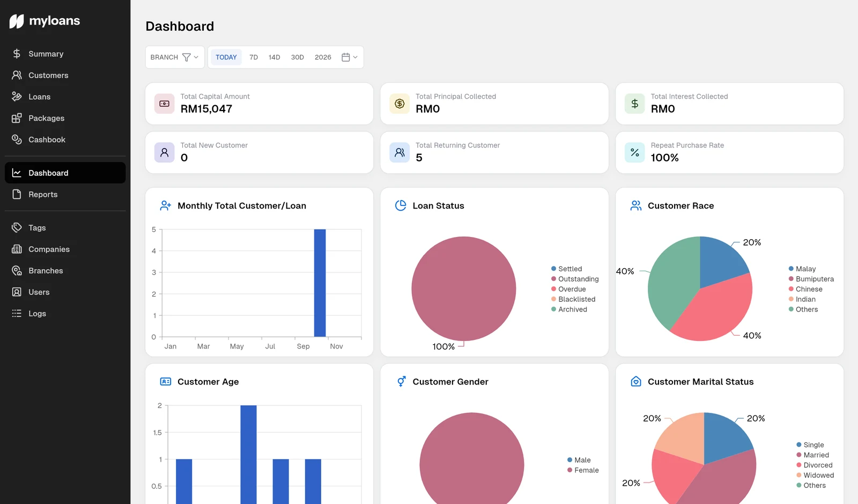Toggle Blacklisted legend in Loan Status
Image resolution: width=858 pixels, height=504 pixels.
tap(573, 299)
